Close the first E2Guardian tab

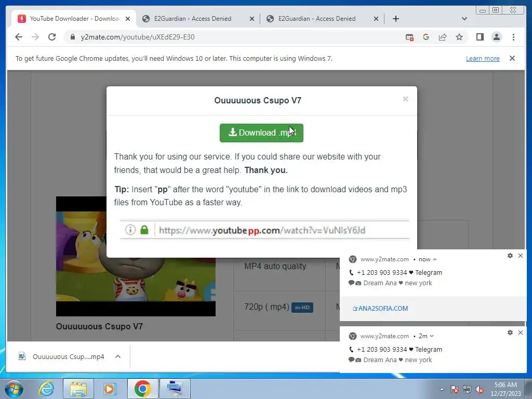click(252, 19)
